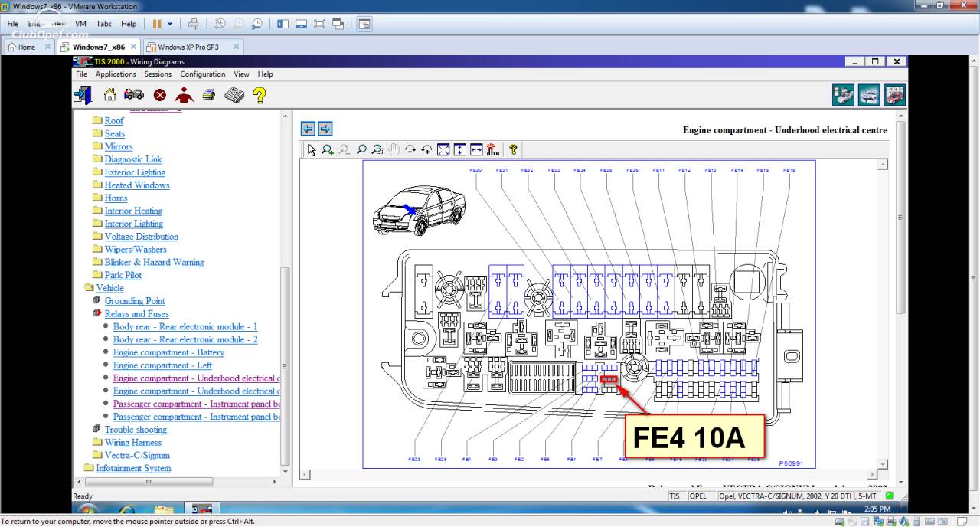Choose the zoom in magnifier tool
This screenshot has width=980, height=527.
click(328, 150)
